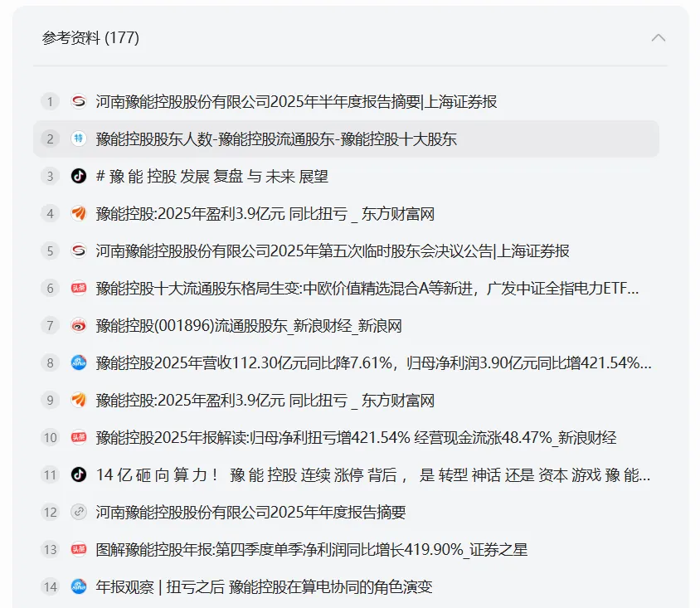Open reference 4 豫能控股:2025年盈利3.9亿元 同比扭亏
This screenshot has width=700, height=608.
click(265, 213)
